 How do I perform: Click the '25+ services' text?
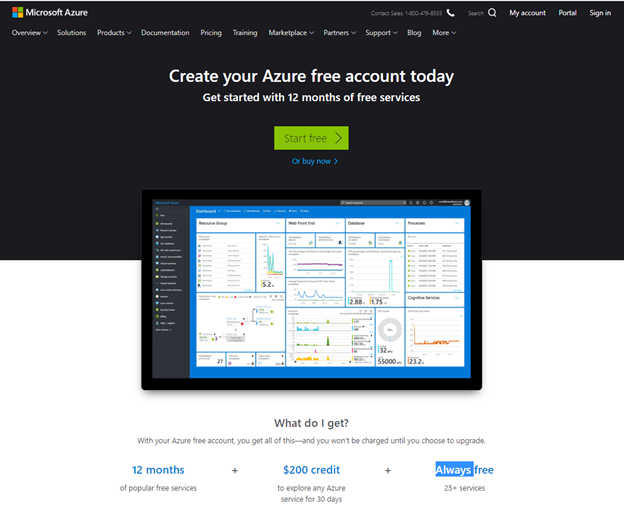(x=464, y=488)
